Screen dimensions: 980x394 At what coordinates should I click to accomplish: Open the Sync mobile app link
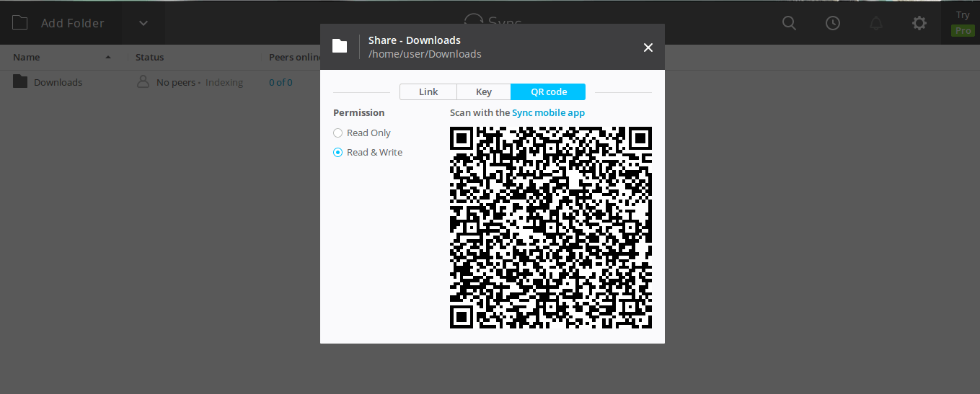pyautogui.click(x=548, y=112)
